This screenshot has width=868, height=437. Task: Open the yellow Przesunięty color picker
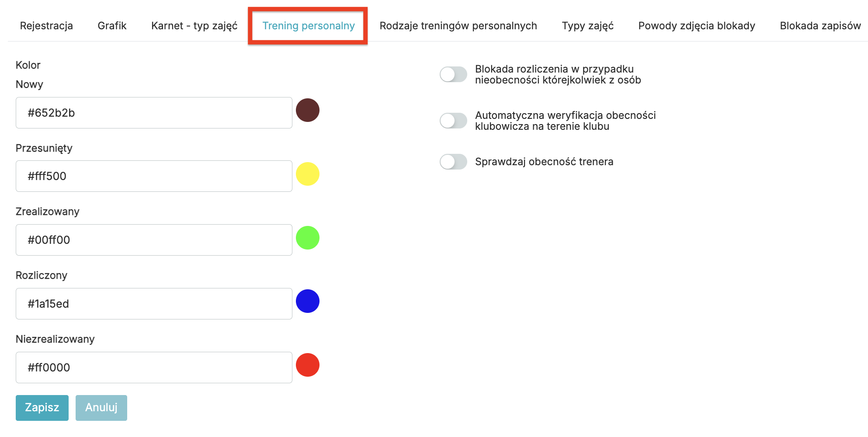pyautogui.click(x=308, y=174)
